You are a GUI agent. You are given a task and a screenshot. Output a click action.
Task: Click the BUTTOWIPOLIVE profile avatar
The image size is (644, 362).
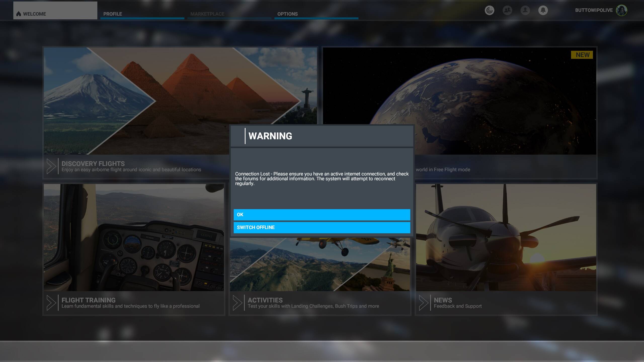click(621, 10)
